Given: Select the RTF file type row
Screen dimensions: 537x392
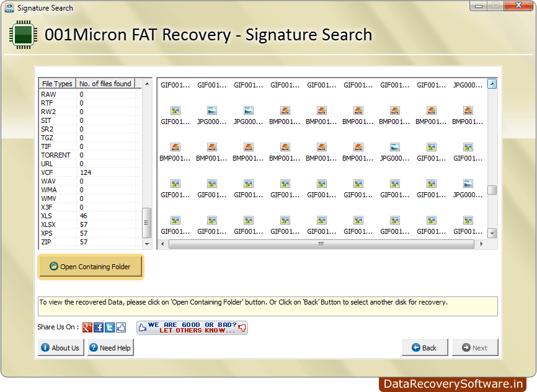Looking at the screenshot, I should [x=90, y=103].
